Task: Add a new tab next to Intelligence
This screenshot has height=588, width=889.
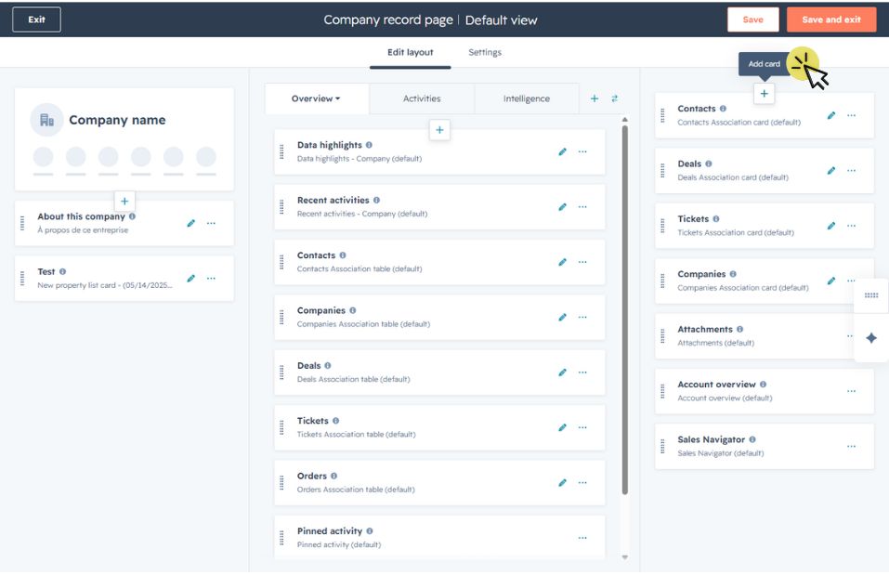Action: [x=595, y=98]
